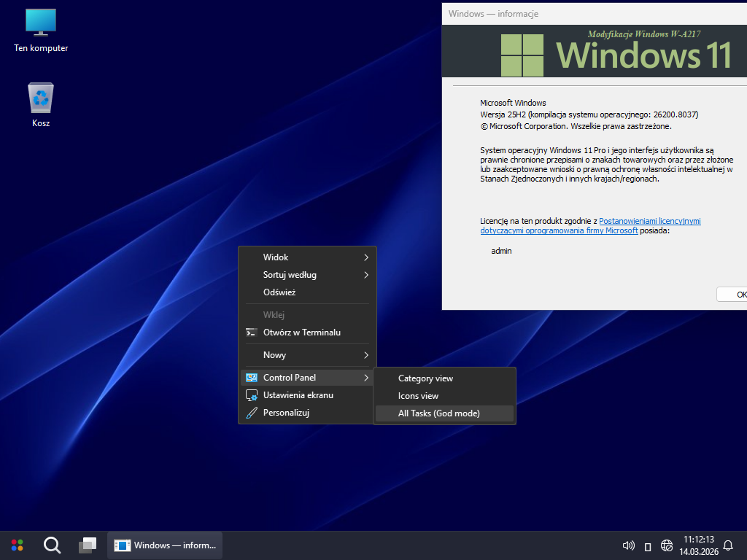Expand the Sortuj według submenu
Image resolution: width=747 pixels, height=560 pixels.
pos(307,275)
